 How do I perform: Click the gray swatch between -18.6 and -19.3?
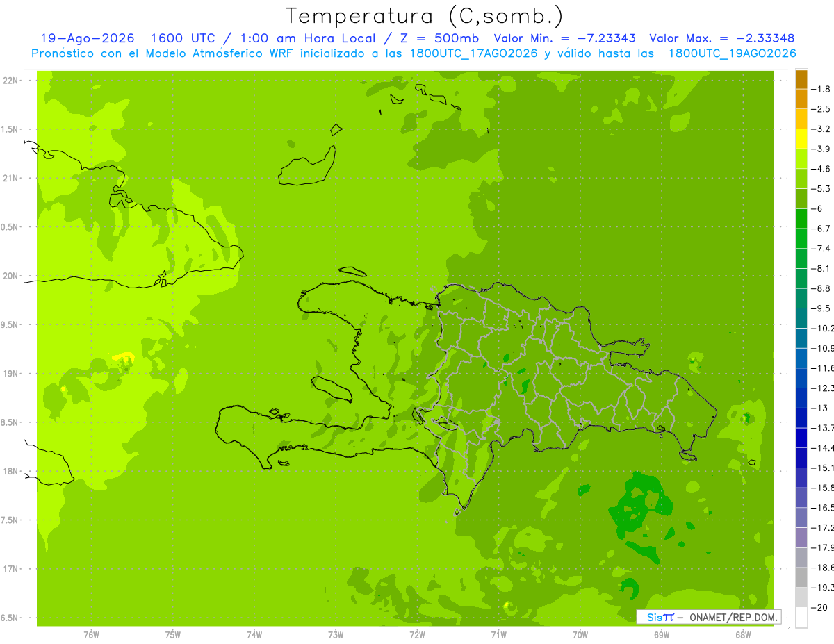pyautogui.click(x=801, y=577)
